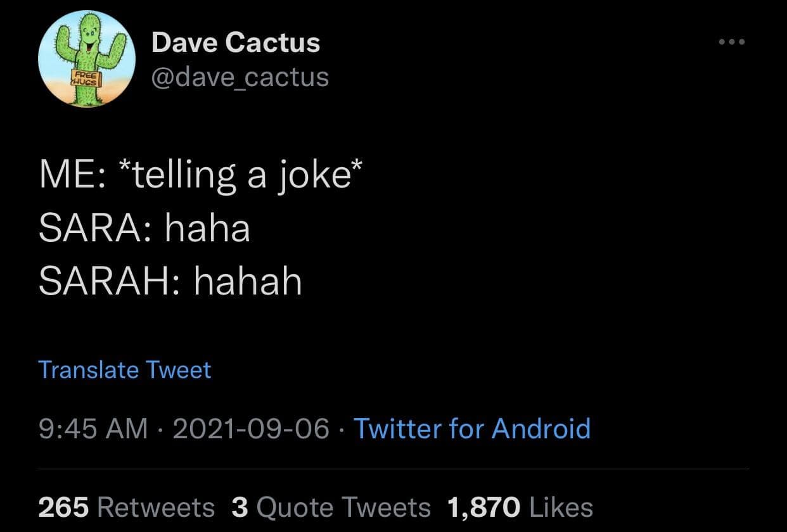
Task: Open the three-dot more options menu
Action: pyautogui.click(x=732, y=42)
